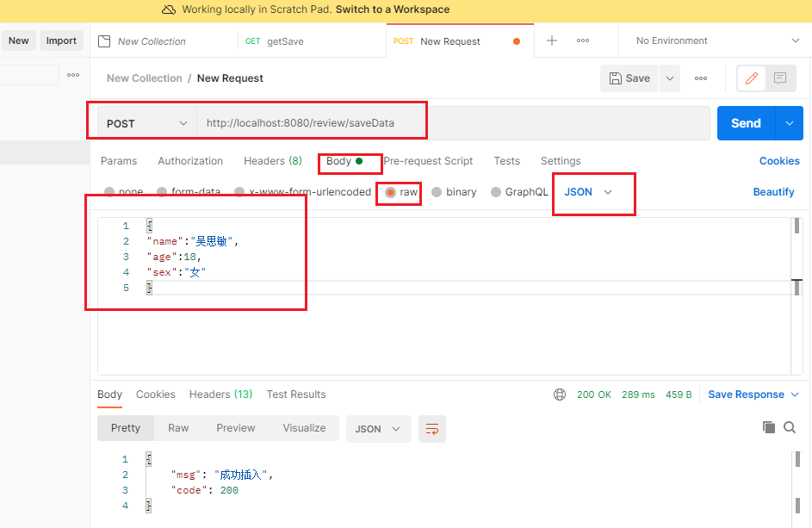Show the Test Results tab

(x=296, y=394)
